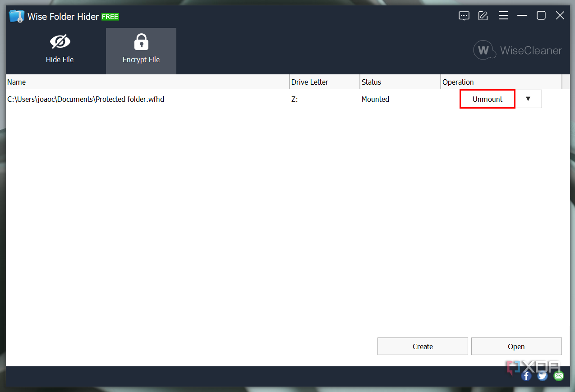The image size is (575, 392).
Task: Share via the Facebook icon
Action: tap(526, 375)
